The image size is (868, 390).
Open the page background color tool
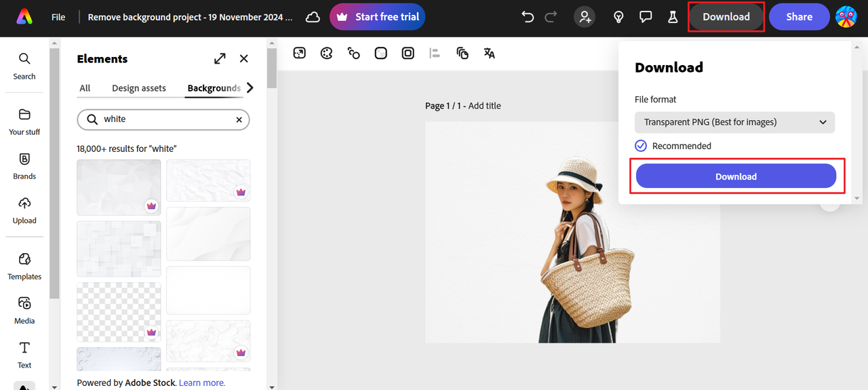point(380,53)
